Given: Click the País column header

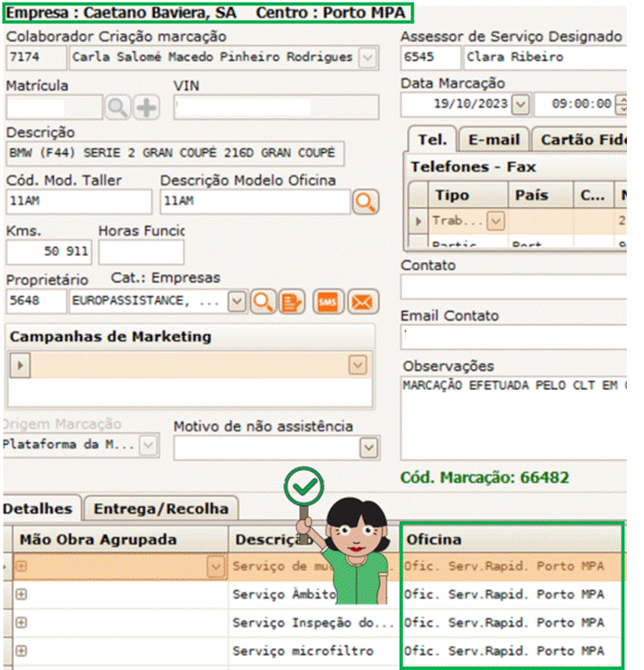Looking at the screenshot, I should tap(540, 195).
